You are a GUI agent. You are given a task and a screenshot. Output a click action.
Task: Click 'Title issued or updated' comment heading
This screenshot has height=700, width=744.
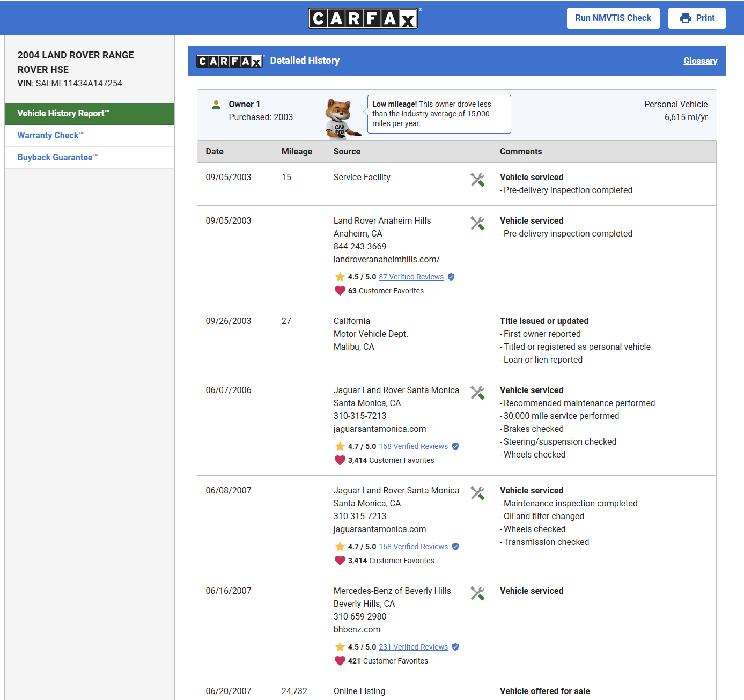(x=544, y=321)
